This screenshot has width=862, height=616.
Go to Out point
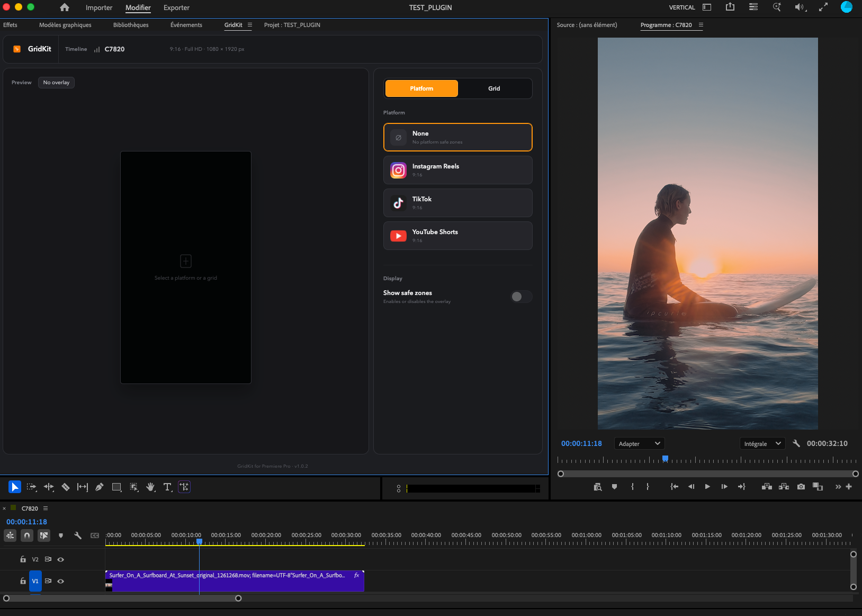click(x=741, y=487)
